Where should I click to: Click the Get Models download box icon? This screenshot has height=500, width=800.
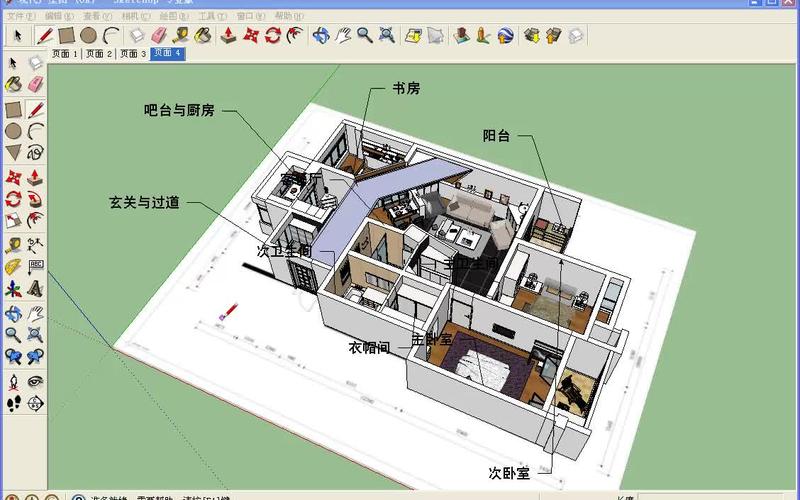click(532, 36)
